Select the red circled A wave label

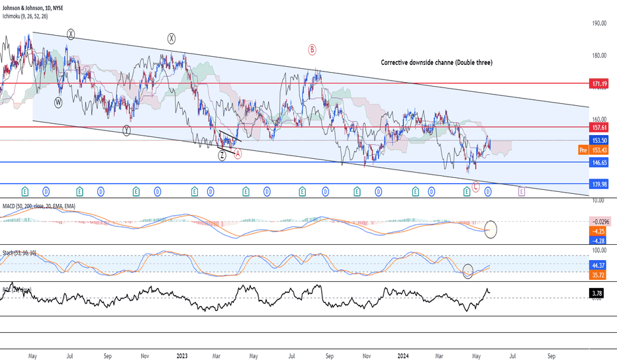(x=238, y=154)
